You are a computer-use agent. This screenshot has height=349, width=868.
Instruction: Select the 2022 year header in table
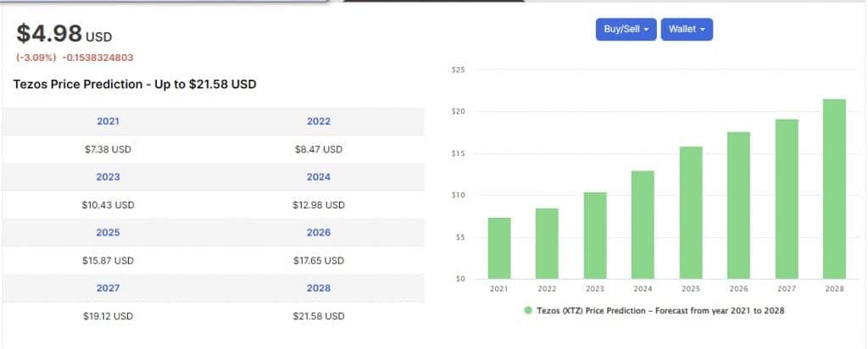[x=319, y=121]
